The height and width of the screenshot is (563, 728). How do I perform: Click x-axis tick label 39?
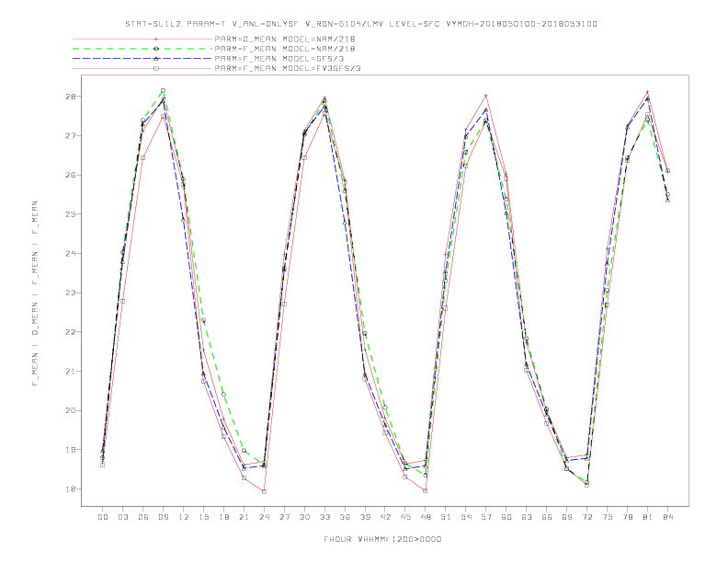(365, 517)
